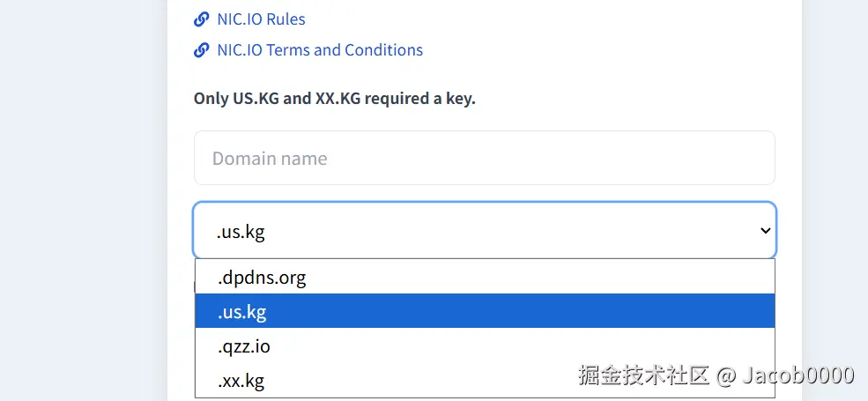Screen dimensions: 868x401
Task: Click the @ symbol in the watermark
Action: click(x=725, y=376)
